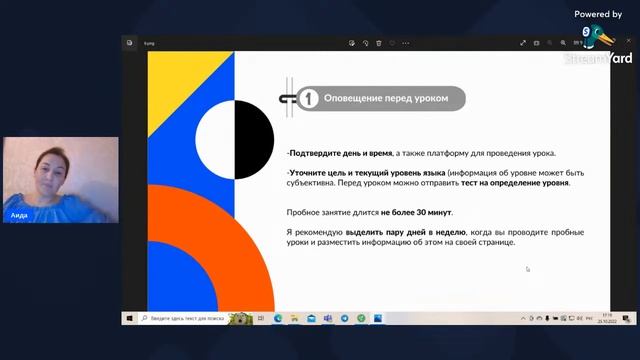Open File Explorer from taskbar

pyautogui.click(x=294, y=318)
